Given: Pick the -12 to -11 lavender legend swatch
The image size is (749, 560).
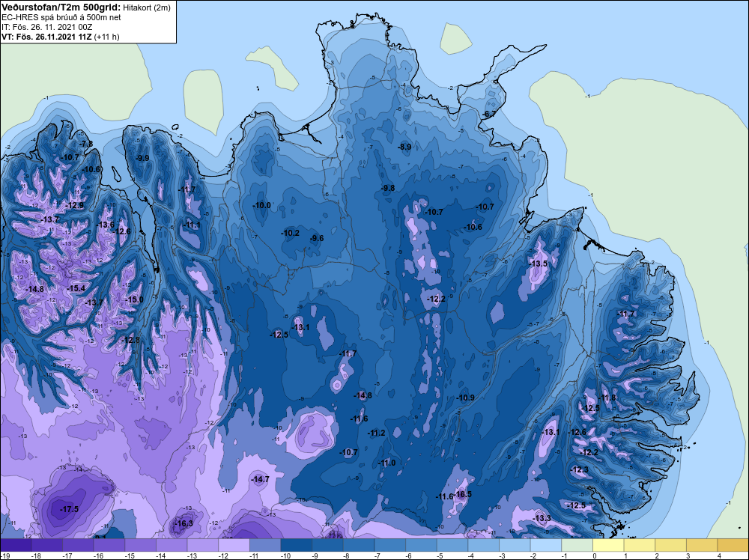Looking at the screenshot, I should (x=234, y=545).
